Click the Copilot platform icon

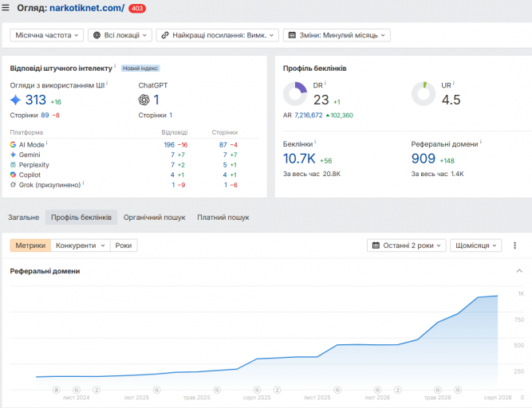pos(13,175)
